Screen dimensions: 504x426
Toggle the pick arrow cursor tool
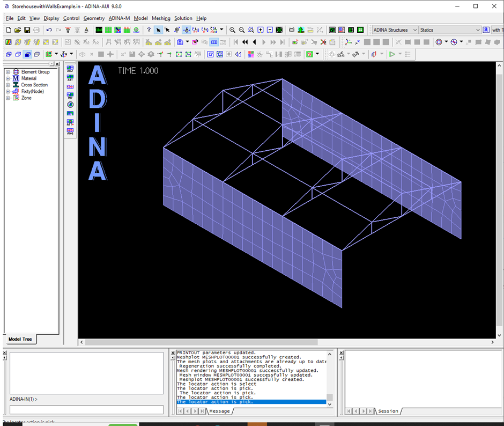click(x=158, y=30)
